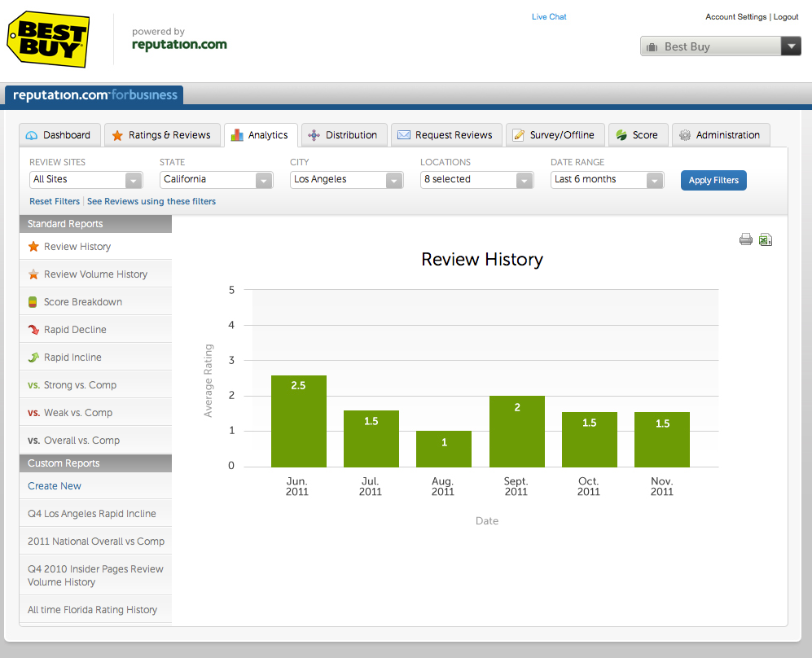Open the Ratings & Reviews tab
The height and width of the screenshot is (658, 812).
pos(162,135)
